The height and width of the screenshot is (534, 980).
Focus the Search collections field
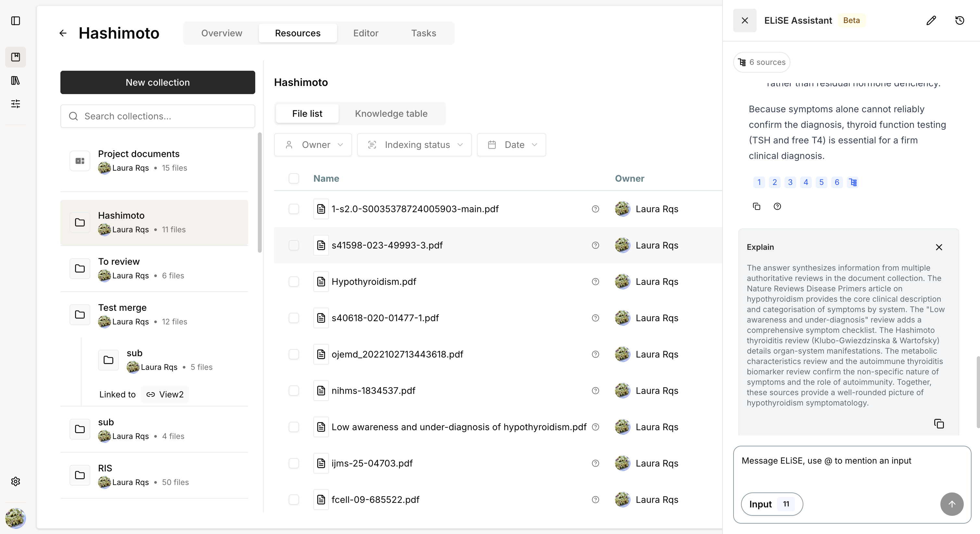157,116
